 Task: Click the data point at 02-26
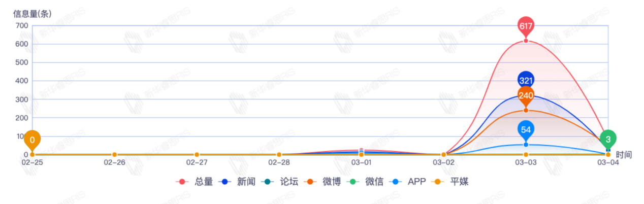coord(114,154)
